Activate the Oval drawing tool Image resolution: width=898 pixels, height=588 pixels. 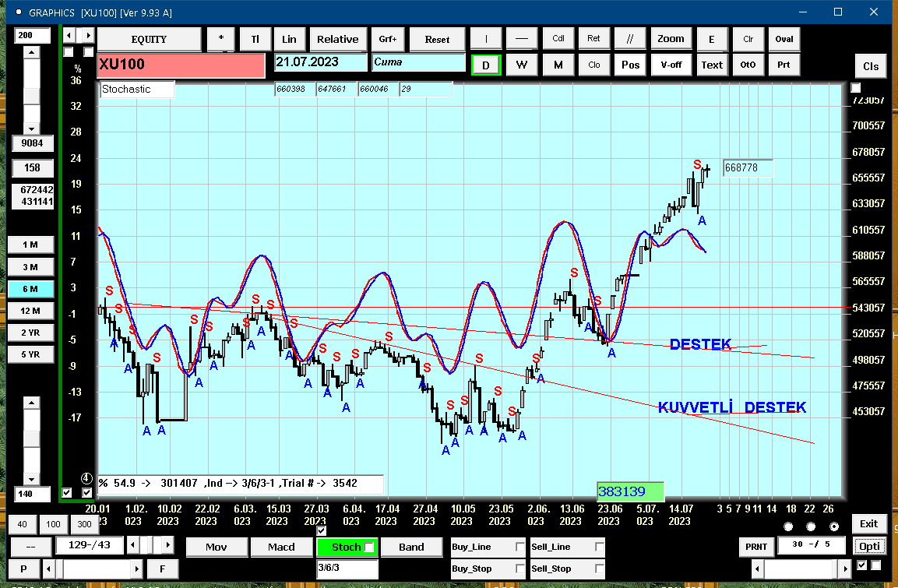[784, 39]
